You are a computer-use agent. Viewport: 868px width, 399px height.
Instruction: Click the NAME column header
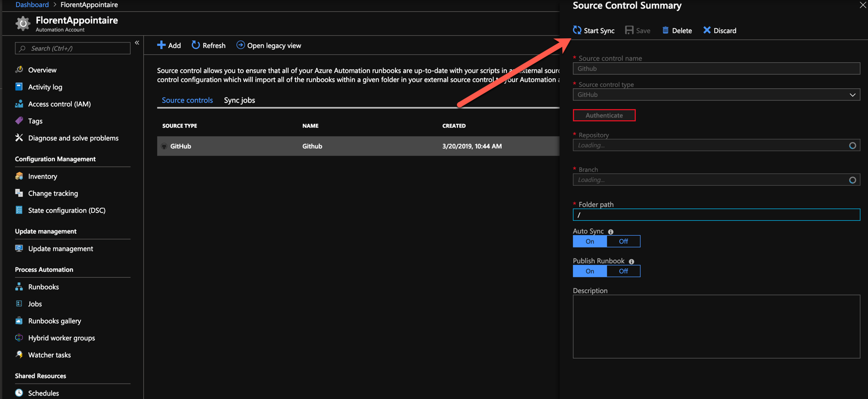310,126
